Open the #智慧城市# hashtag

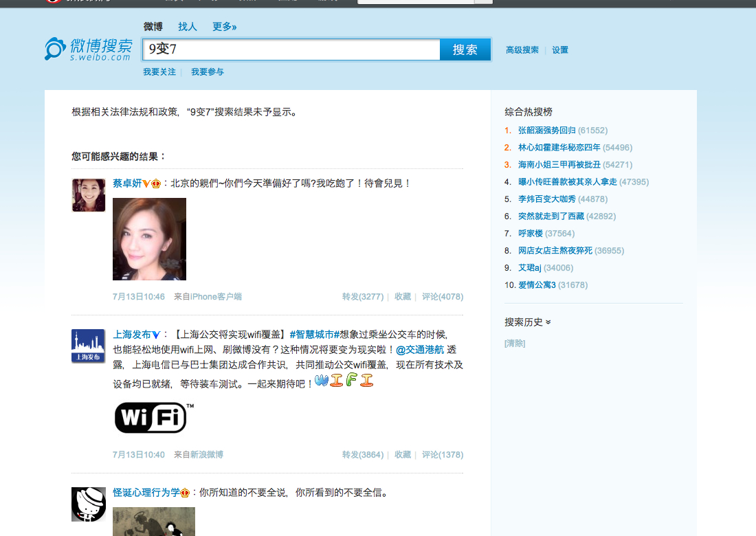point(314,335)
